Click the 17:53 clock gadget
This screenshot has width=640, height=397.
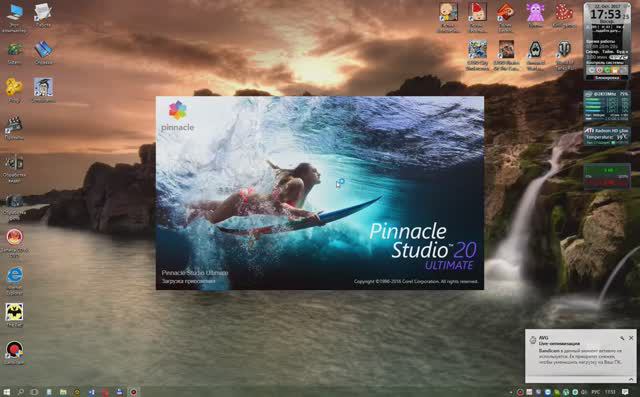point(607,41)
